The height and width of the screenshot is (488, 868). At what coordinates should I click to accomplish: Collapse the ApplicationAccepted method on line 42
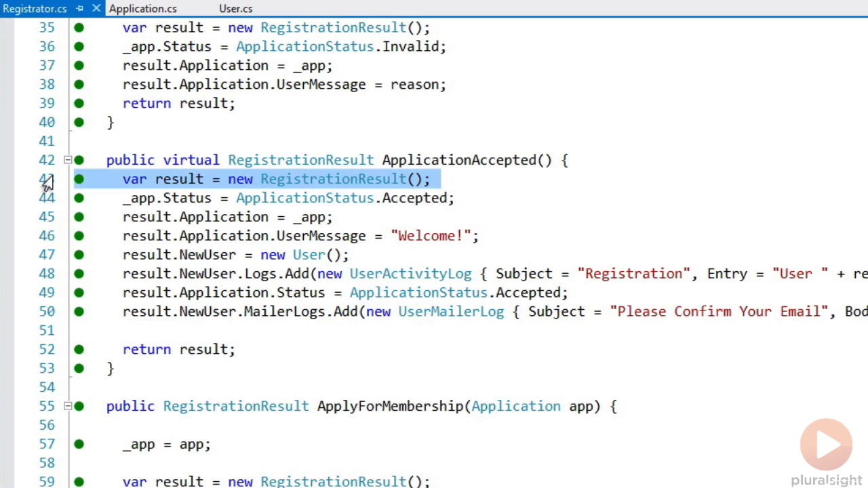[68, 160]
